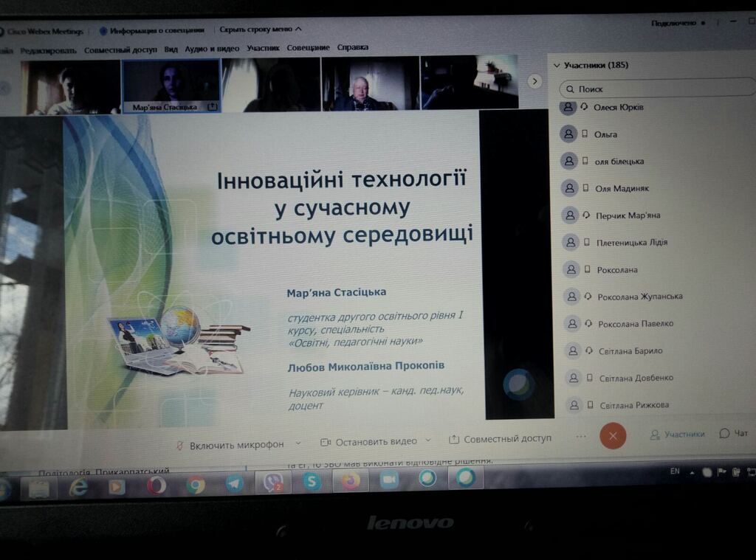Toggle the Участники panel button
The image size is (756, 560).
(x=677, y=435)
